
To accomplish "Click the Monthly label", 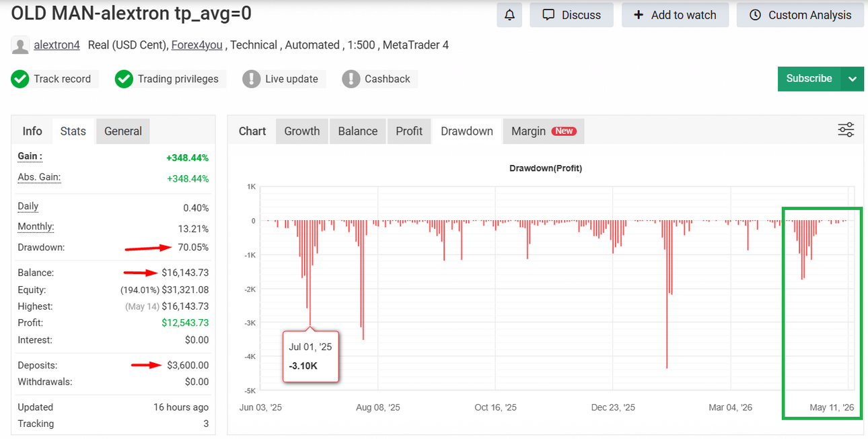I will click(x=36, y=227).
